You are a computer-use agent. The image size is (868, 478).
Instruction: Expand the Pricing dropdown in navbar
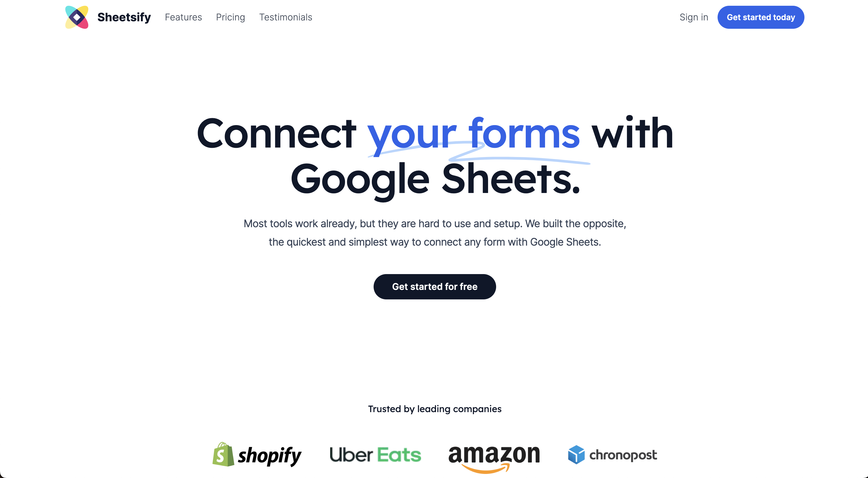click(x=231, y=17)
